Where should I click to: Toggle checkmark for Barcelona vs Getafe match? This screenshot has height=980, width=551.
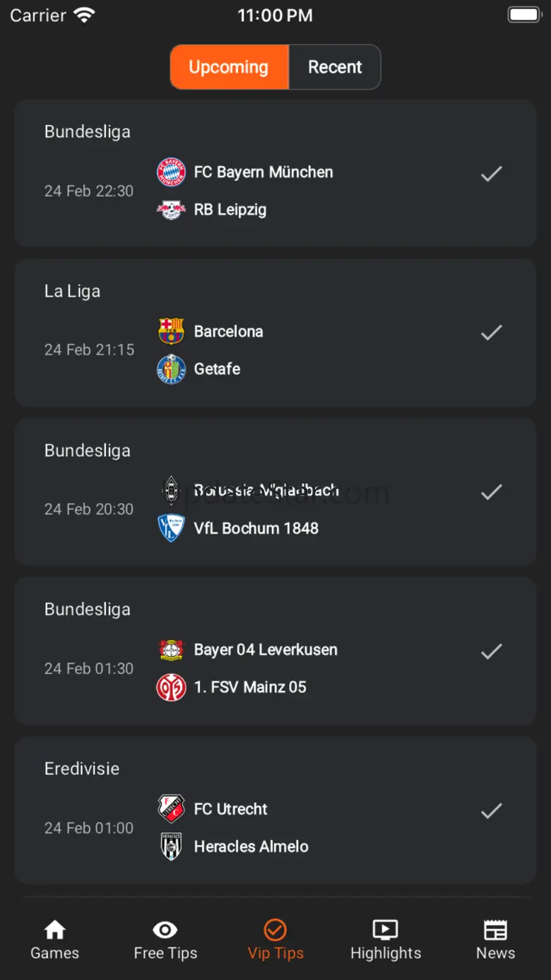pos(492,332)
